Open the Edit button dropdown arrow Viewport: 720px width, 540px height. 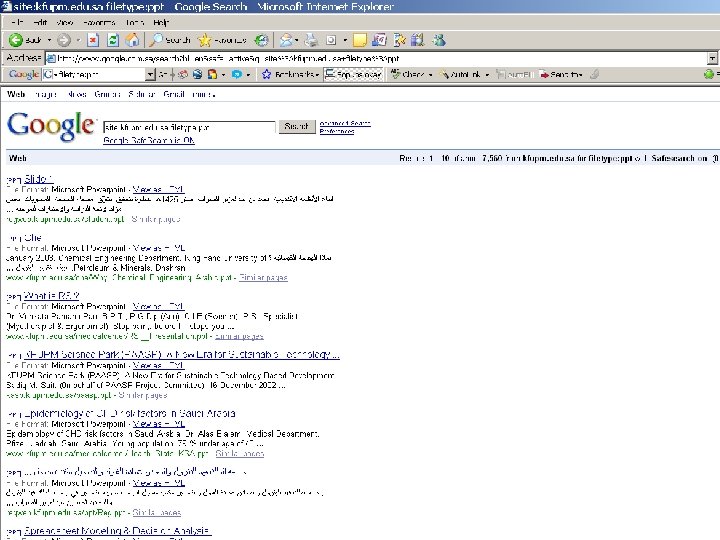coord(345,40)
